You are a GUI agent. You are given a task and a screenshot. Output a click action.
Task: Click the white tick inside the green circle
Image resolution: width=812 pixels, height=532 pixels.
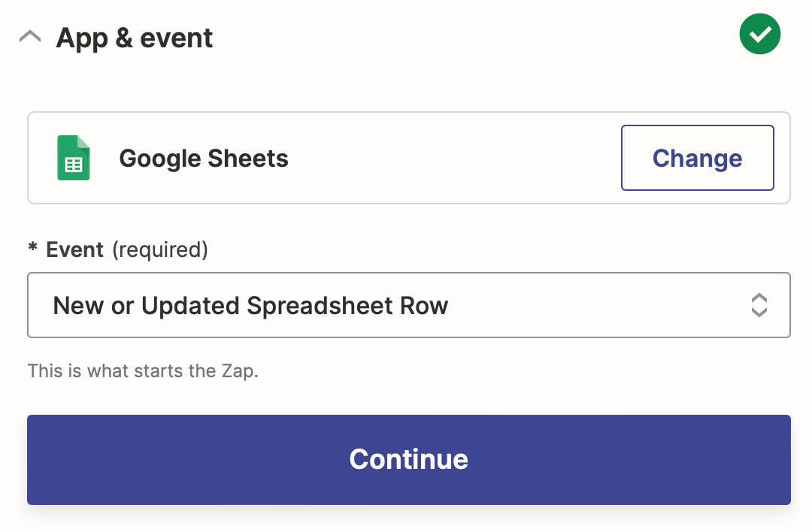[x=760, y=35]
